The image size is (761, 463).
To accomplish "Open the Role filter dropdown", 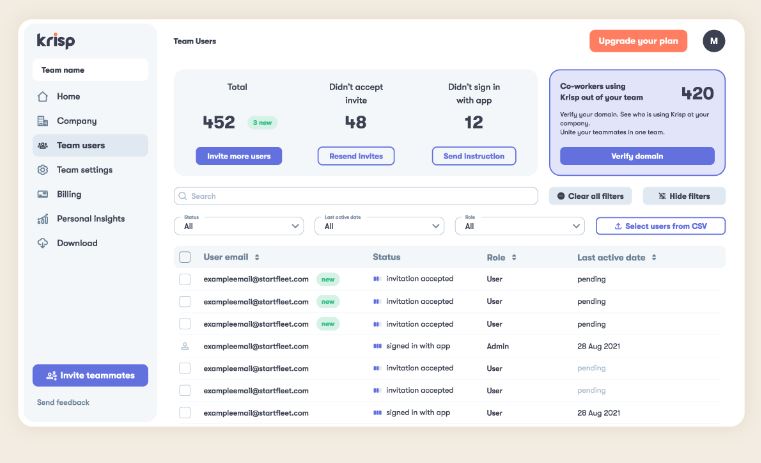I will pyautogui.click(x=520, y=226).
